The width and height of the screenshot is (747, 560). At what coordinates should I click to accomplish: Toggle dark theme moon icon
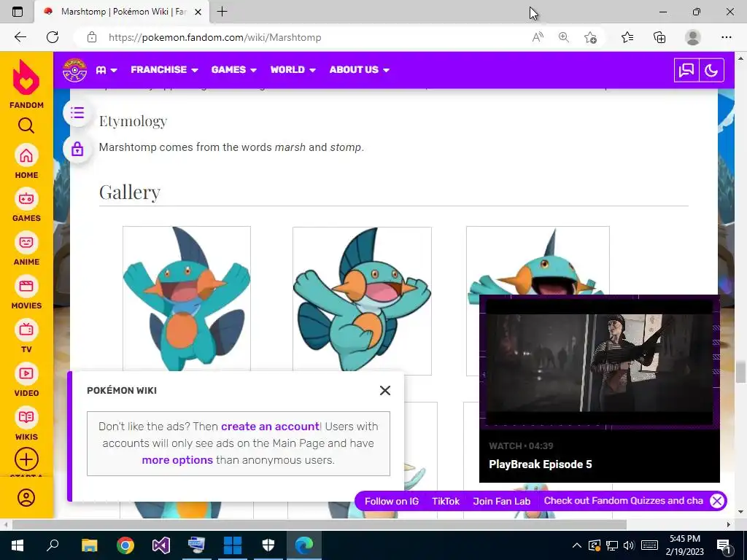point(711,71)
